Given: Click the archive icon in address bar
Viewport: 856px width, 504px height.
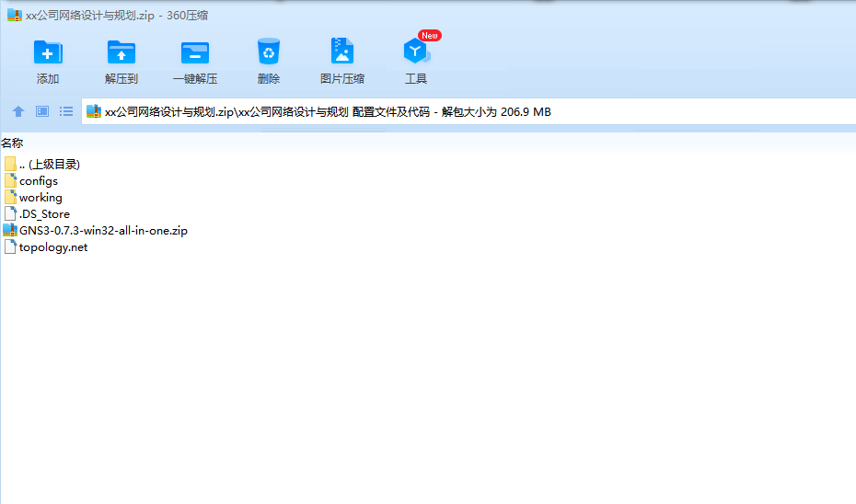Looking at the screenshot, I should pos(94,111).
